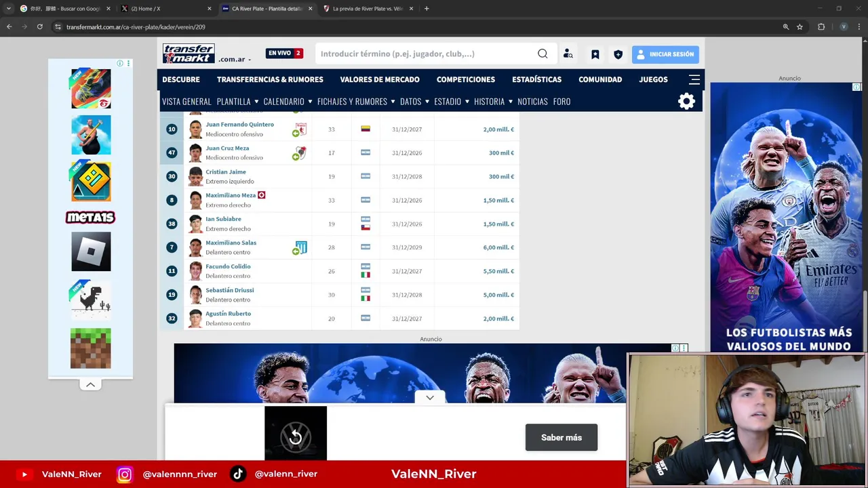868x488 pixels.
Task: Open a new browser tab
Action: (427, 9)
